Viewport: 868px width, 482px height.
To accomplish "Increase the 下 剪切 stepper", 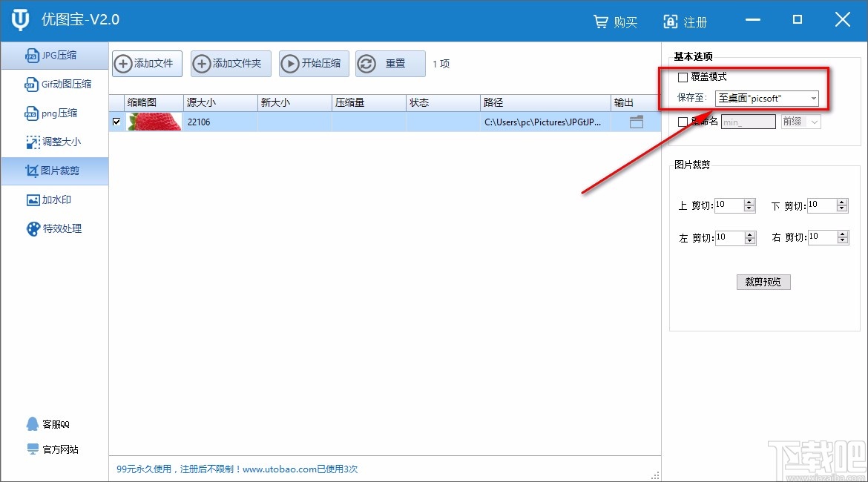I will coord(843,202).
